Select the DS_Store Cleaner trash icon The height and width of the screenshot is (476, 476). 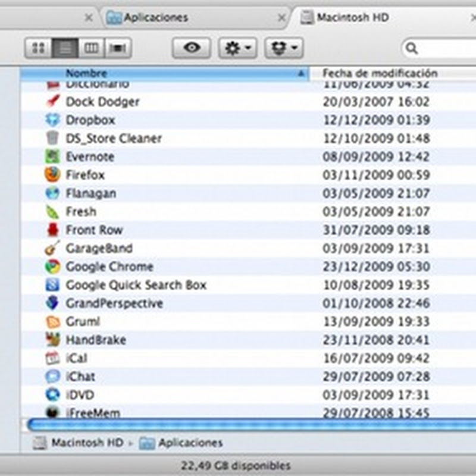[x=52, y=138]
